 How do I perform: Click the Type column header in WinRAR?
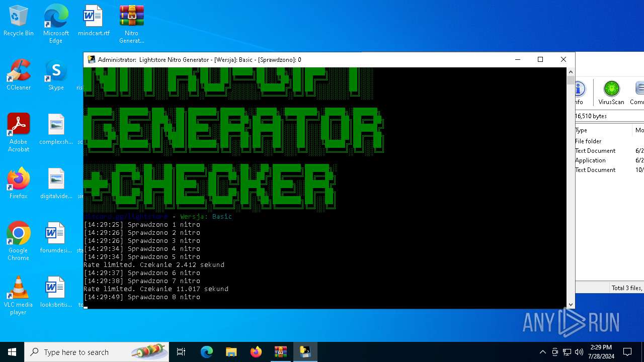(603, 130)
